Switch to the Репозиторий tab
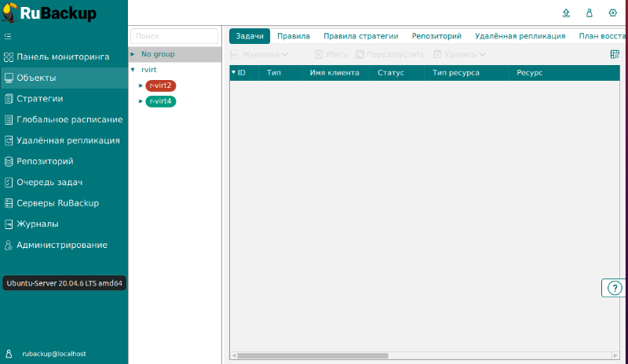 436,36
